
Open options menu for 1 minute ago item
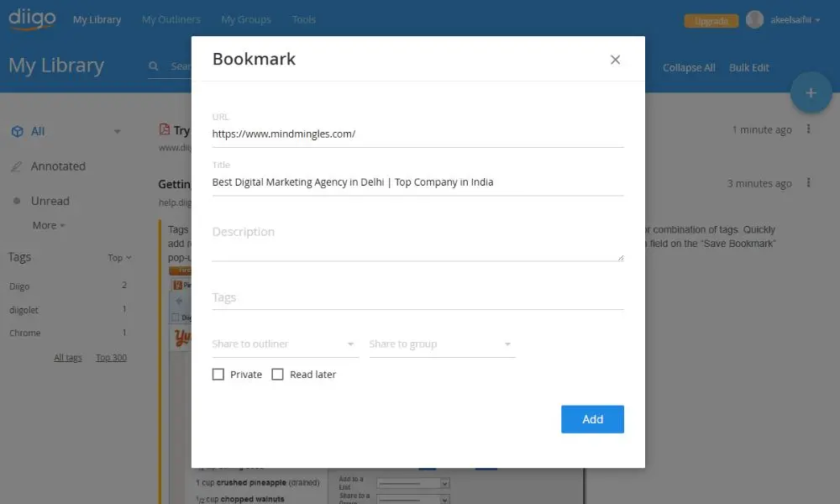pos(808,129)
